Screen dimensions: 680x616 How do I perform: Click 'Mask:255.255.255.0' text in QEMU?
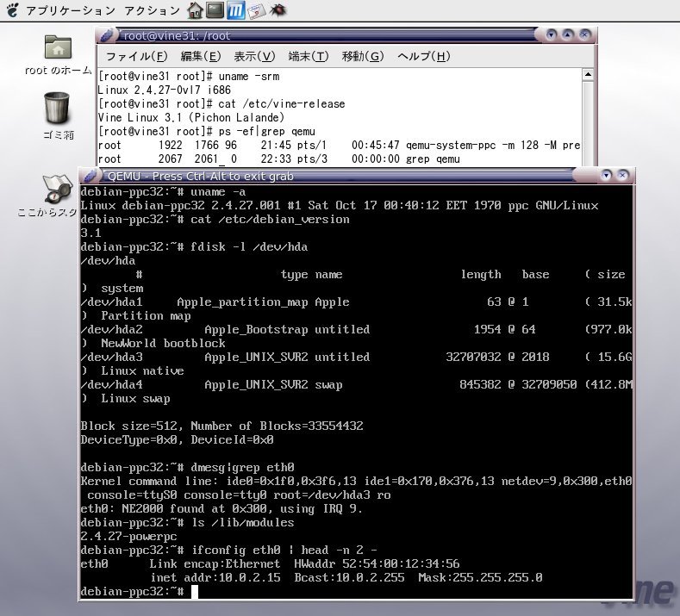(x=480, y=578)
